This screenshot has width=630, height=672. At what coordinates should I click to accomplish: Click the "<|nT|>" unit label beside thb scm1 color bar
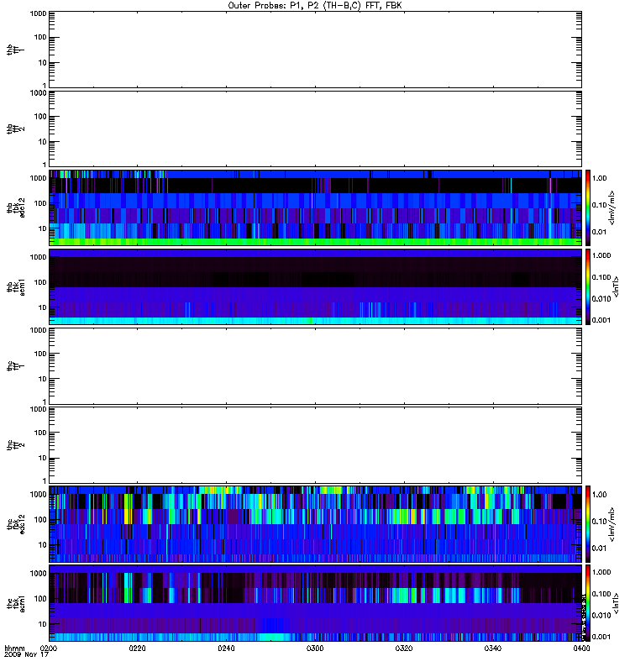point(616,286)
